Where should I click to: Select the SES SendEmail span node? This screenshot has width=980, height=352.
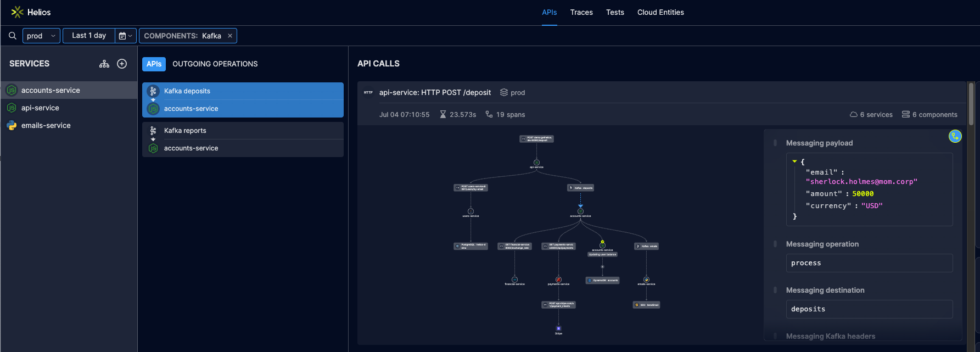point(646,305)
